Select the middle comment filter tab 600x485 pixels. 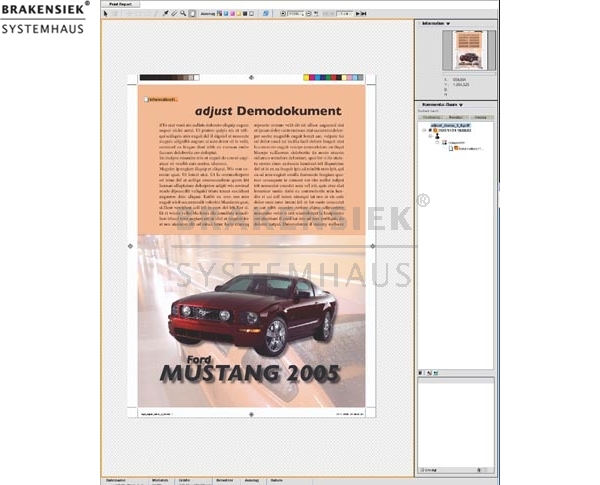(x=456, y=117)
